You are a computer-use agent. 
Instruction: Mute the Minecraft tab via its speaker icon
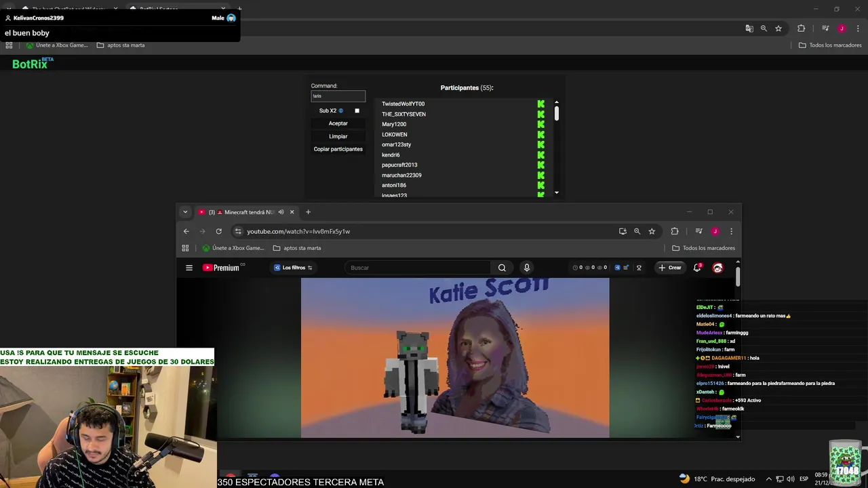tap(281, 212)
